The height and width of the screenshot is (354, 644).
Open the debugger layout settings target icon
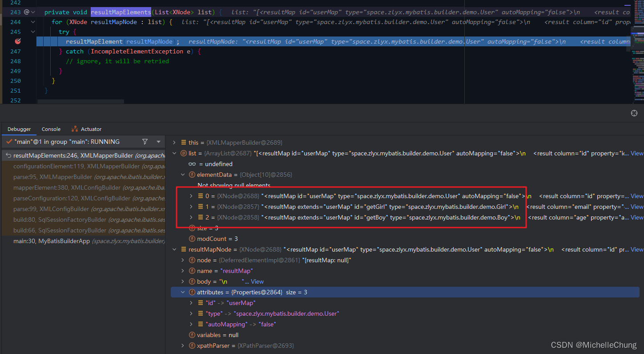click(x=634, y=113)
